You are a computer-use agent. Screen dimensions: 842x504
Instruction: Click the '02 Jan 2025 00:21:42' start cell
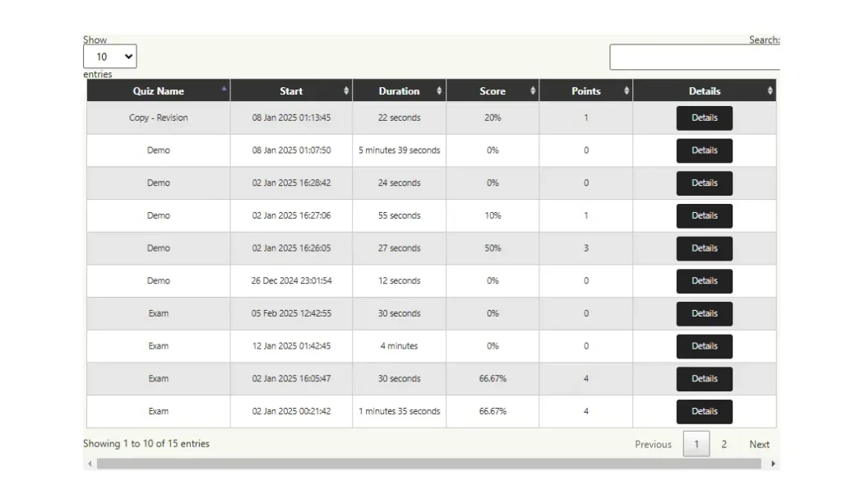291,411
